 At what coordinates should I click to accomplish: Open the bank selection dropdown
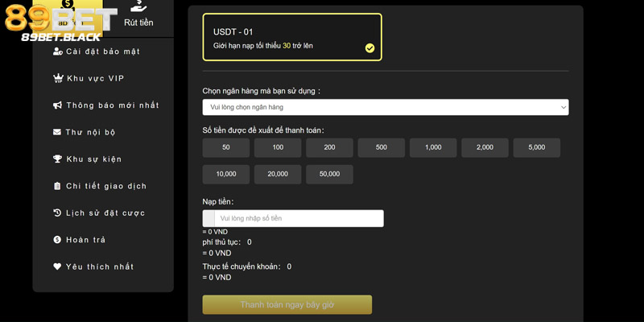(x=385, y=107)
